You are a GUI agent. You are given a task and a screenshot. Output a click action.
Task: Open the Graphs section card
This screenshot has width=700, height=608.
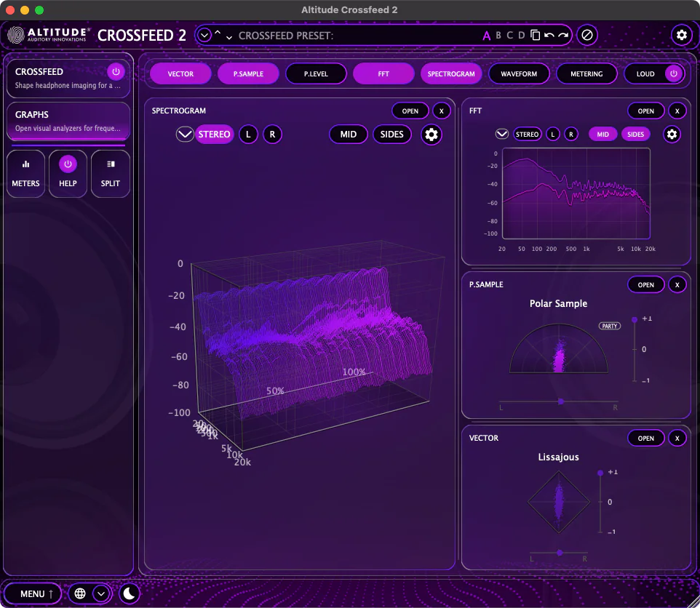point(68,121)
